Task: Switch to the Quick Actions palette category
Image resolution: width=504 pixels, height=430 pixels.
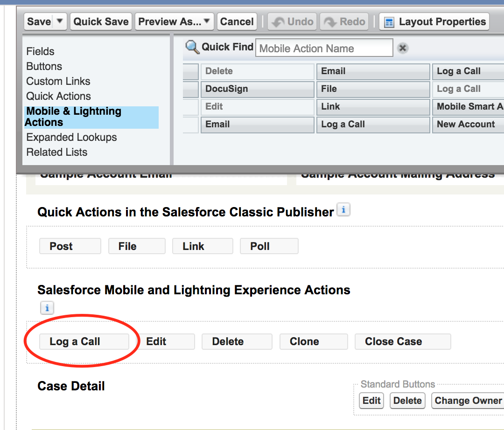Action: (58, 96)
